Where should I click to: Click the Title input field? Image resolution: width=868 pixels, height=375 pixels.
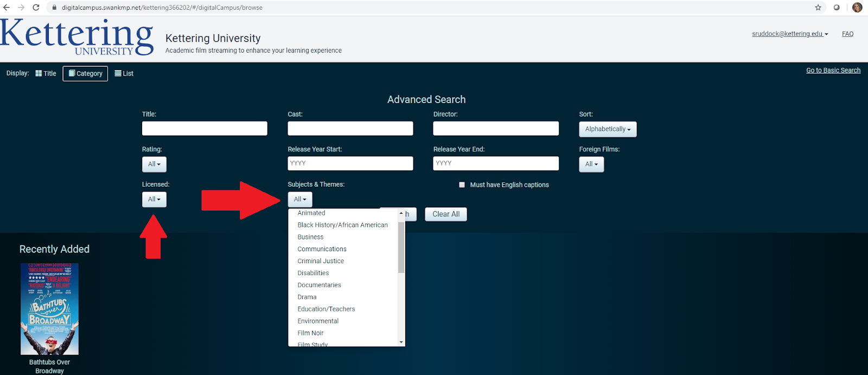click(205, 129)
